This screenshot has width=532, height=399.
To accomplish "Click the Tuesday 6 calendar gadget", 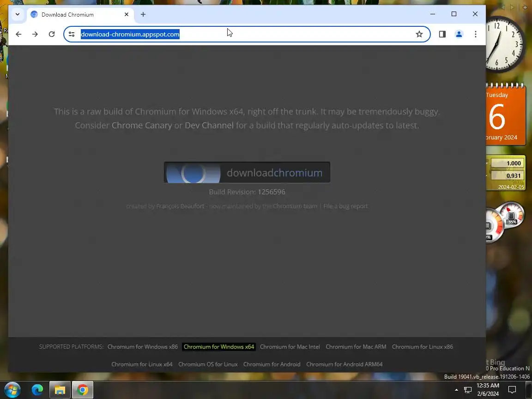I will (x=506, y=115).
